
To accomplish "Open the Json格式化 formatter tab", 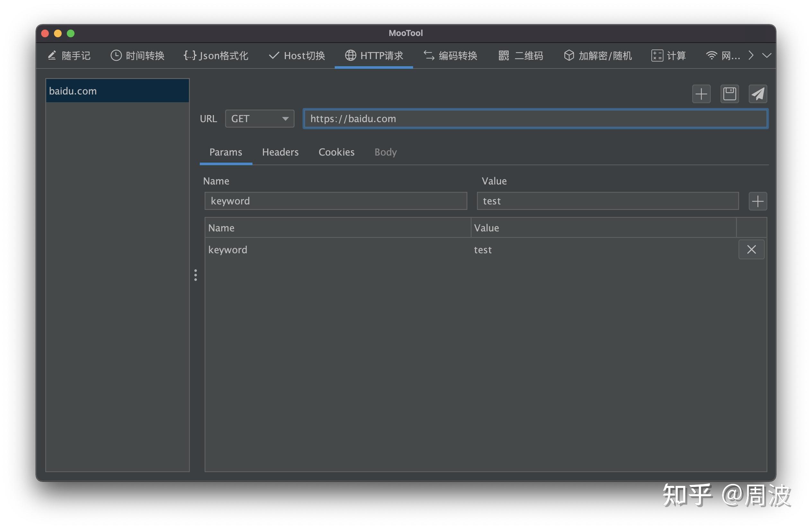I will coord(216,56).
